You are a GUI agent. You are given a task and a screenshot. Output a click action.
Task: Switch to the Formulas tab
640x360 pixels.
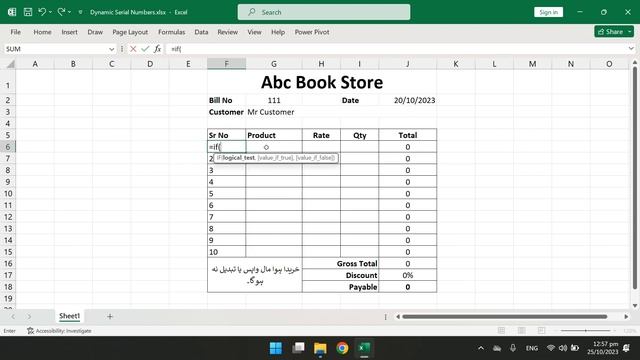[171, 32]
